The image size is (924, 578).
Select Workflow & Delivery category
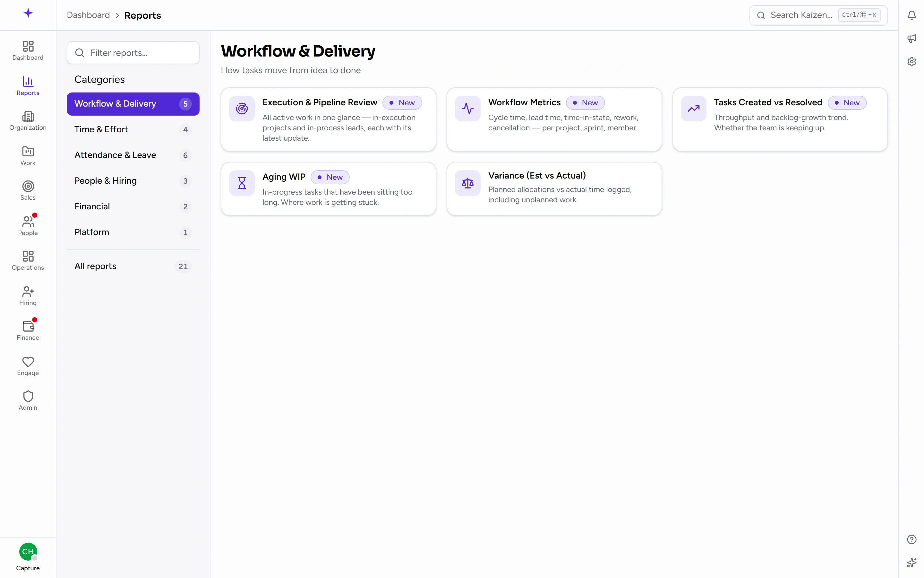pyautogui.click(x=133, y=104)
